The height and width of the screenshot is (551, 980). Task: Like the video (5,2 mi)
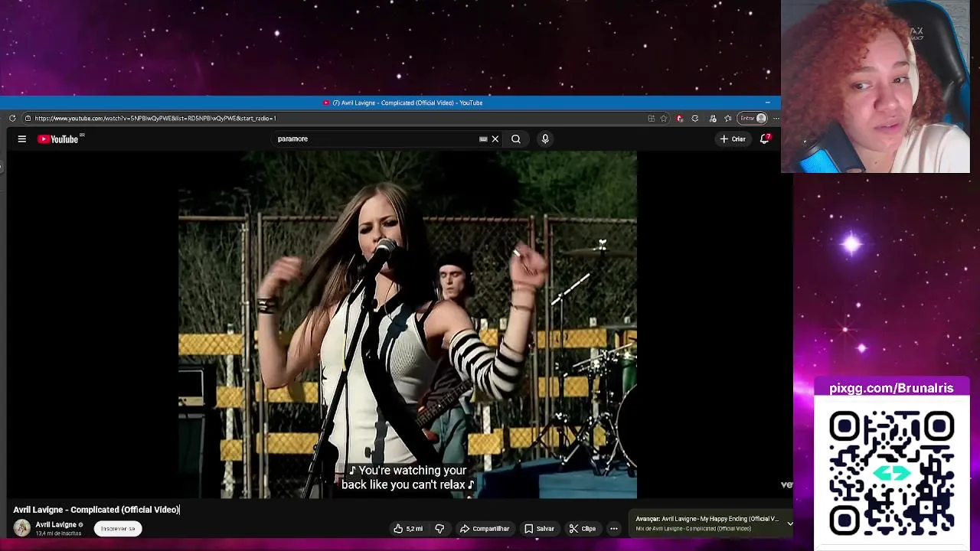click(408, 529)
